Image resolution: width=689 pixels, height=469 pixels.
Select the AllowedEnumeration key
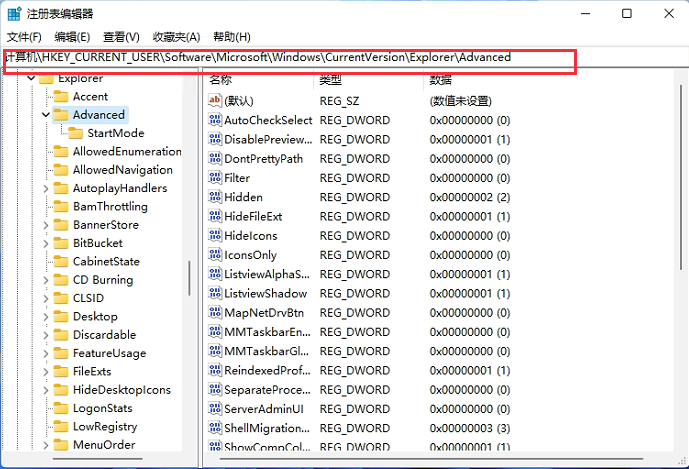(x=127, y=152)
